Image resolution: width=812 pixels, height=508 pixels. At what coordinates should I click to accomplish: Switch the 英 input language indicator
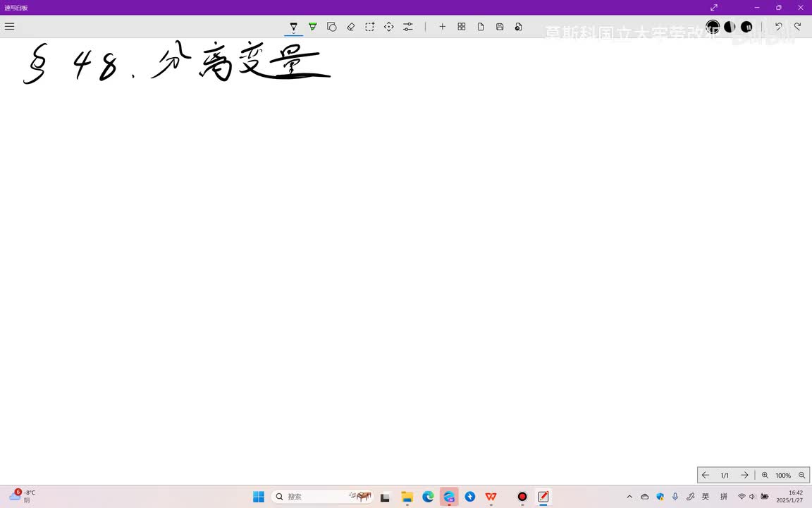706,497
